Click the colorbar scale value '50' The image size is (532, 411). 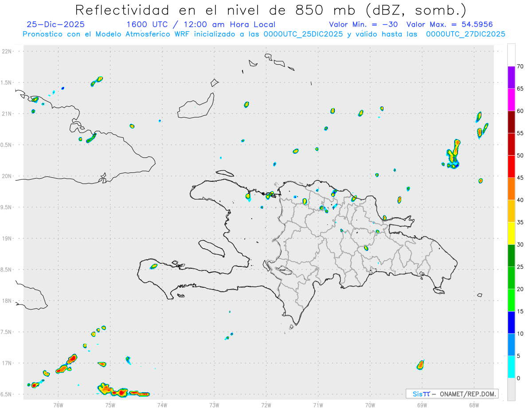click(x=520, y=156)
